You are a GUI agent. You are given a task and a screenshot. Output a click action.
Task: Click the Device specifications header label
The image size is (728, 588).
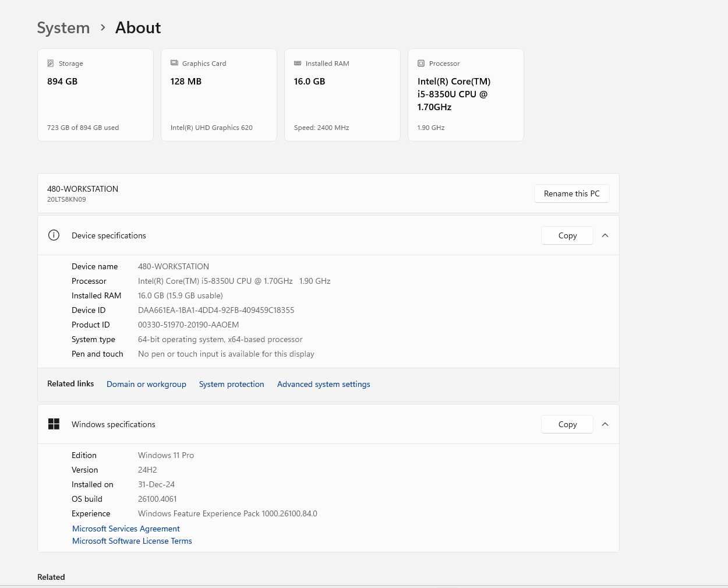tap(109, 235)
